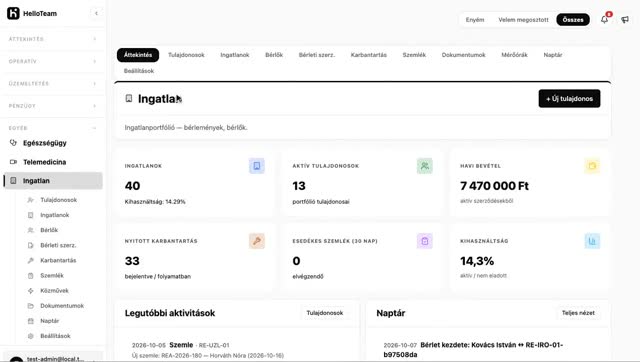Click the Bérleti szerz. document icon in sidebar
Viewport: 640px width, 362px height.
pyautogui.click(x=31, y=245)
